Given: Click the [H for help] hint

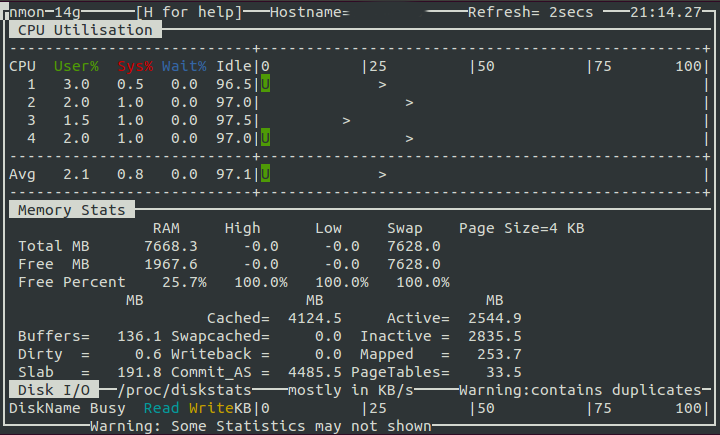Looking at the screenshot, I should pyautogui.click(x=189, y=12).
